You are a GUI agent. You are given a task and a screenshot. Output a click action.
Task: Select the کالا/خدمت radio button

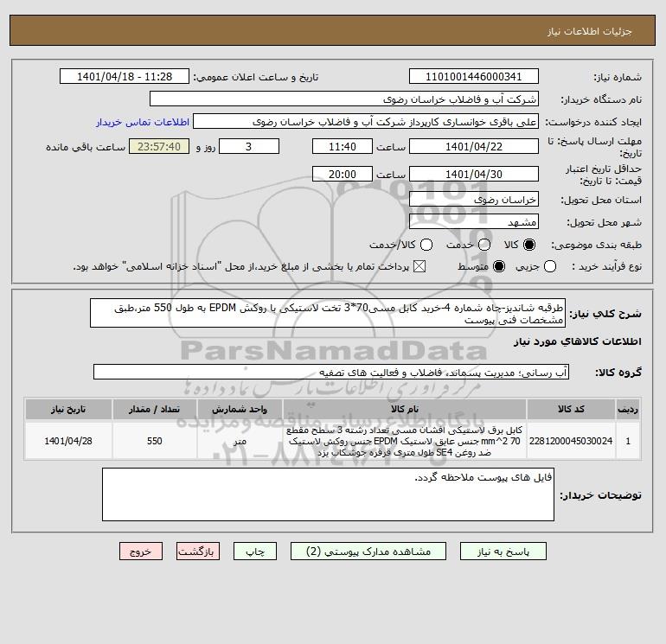pyautogui.click(x=426, y=245)
